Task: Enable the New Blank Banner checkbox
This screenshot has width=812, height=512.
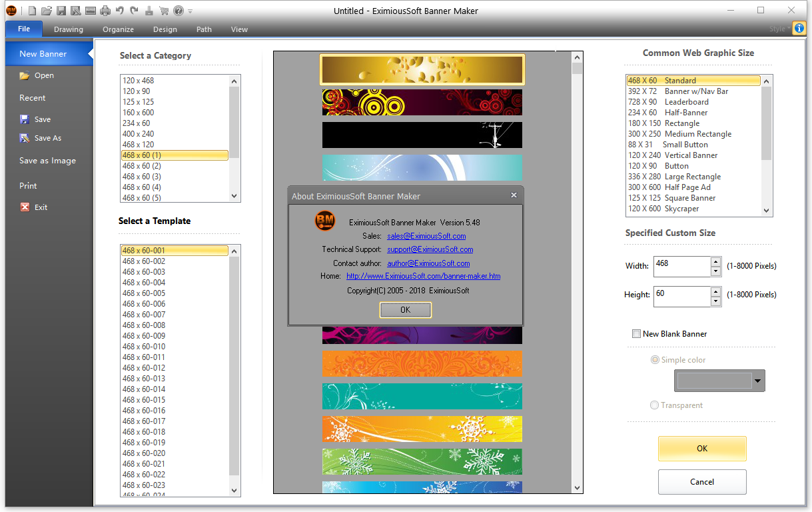Action: click(637, 334)
